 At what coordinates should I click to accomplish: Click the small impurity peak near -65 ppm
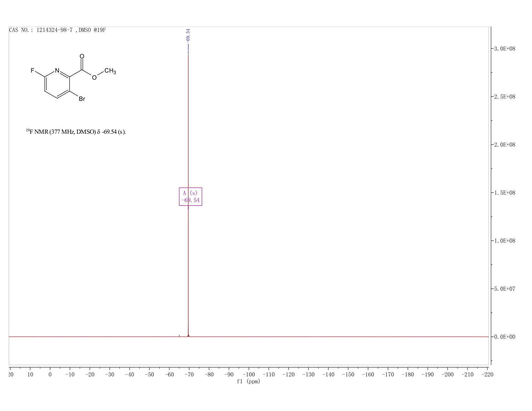(x=179, y=336)
